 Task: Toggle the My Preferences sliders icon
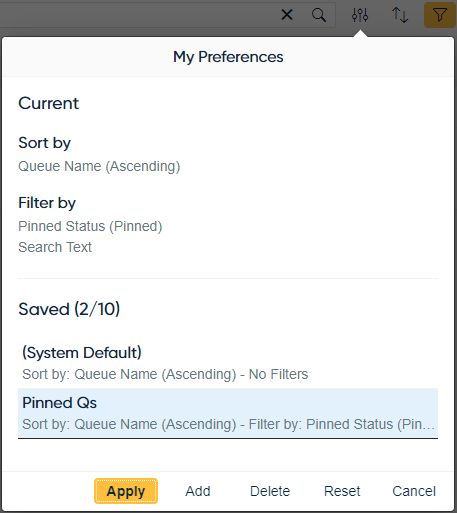pos(360,15)
